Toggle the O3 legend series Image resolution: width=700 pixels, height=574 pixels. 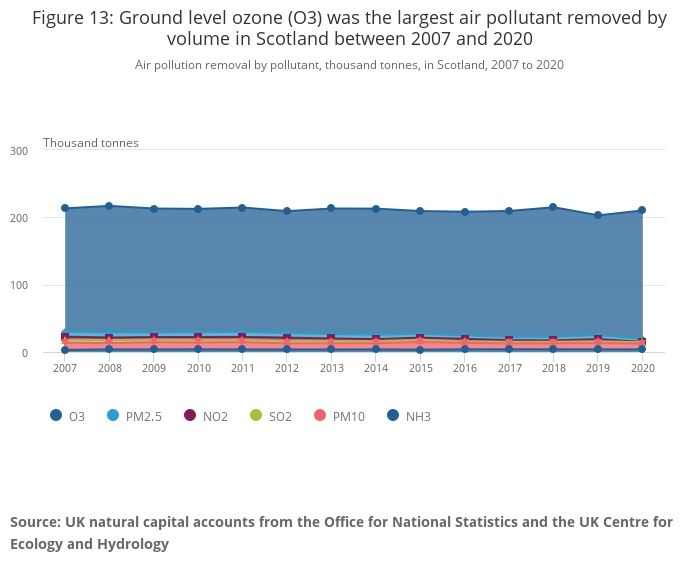click(67, 416)
